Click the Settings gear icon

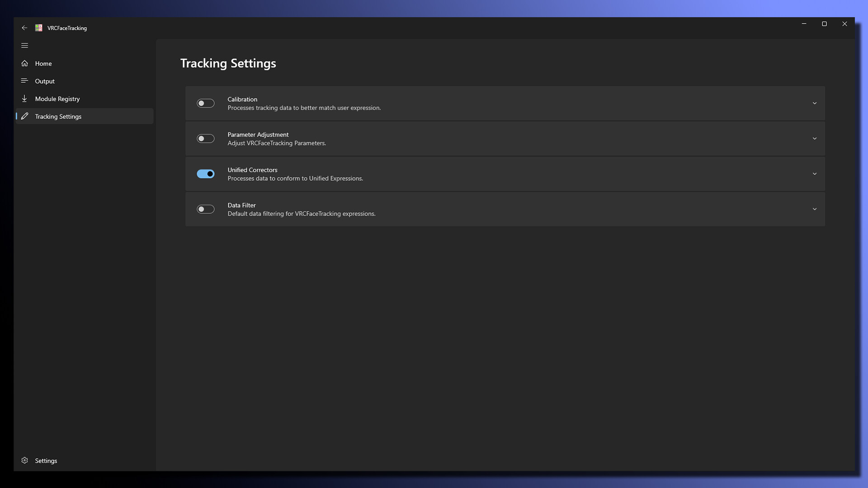25,460
